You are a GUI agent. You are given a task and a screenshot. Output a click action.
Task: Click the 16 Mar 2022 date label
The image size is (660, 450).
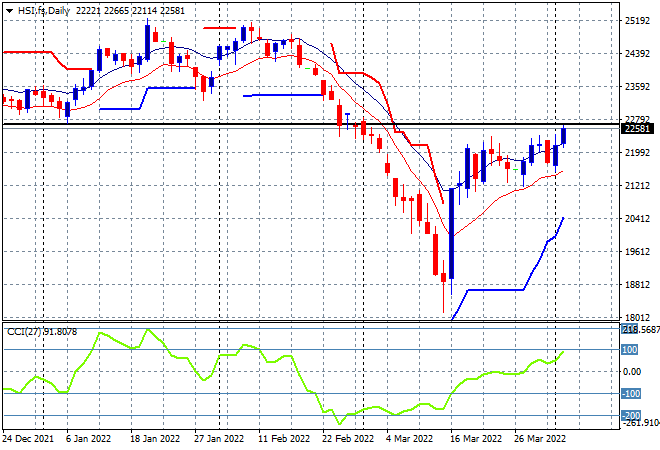476,439
